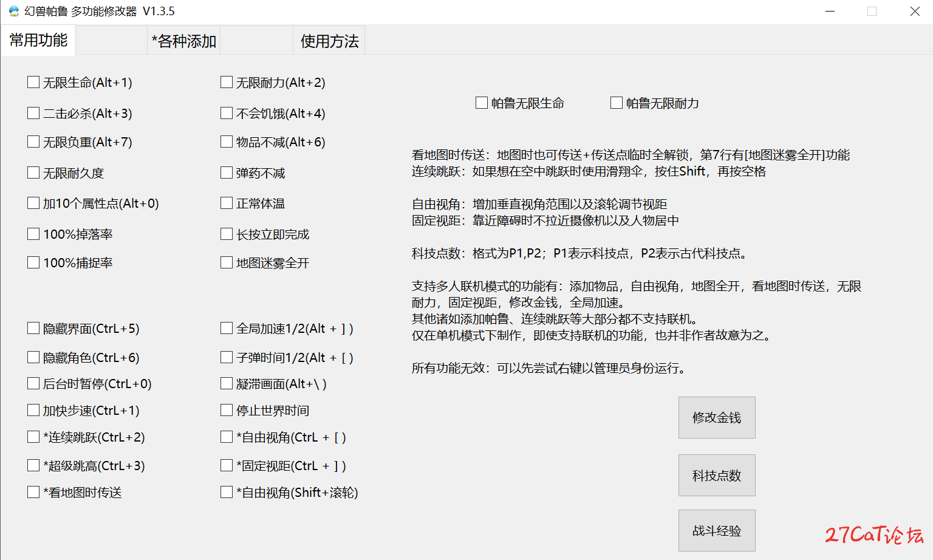Switch to the 常用功能 tab

coord(38,40)
